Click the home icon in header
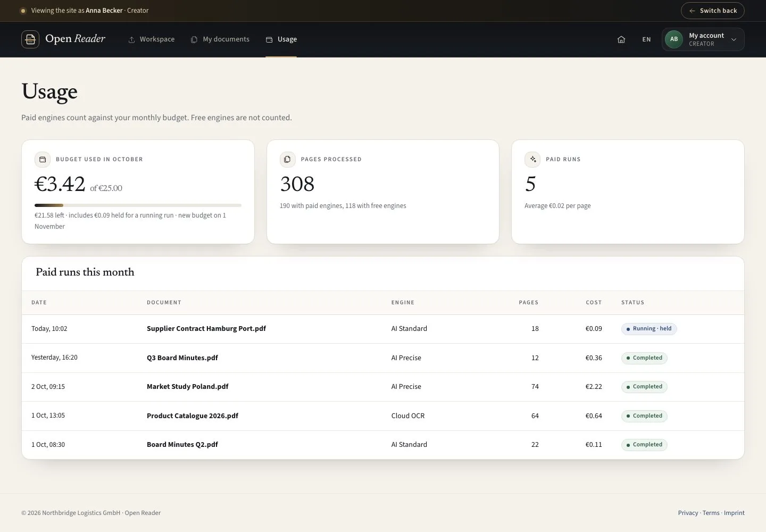 point(621,39)
